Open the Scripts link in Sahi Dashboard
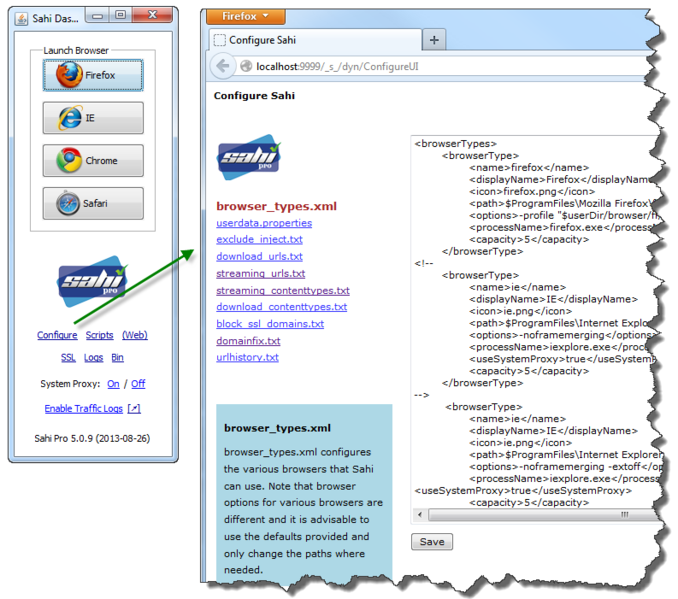678x599 pixels. [x=99, y=335]
